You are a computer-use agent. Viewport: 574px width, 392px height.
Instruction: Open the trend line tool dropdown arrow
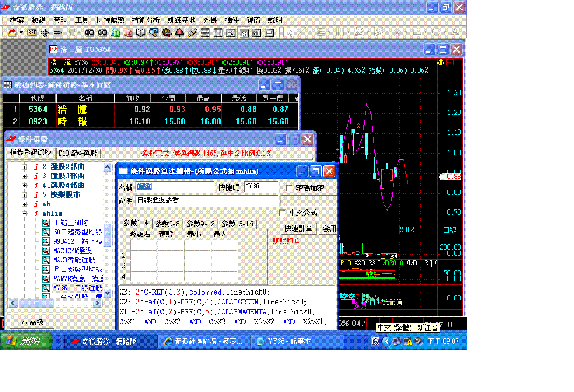[310, 33]
